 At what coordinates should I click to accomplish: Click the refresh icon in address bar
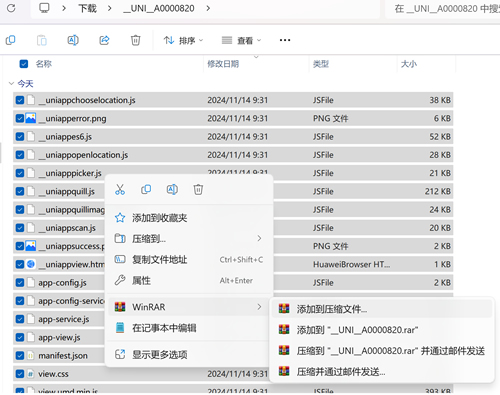[x=11, y=8]
